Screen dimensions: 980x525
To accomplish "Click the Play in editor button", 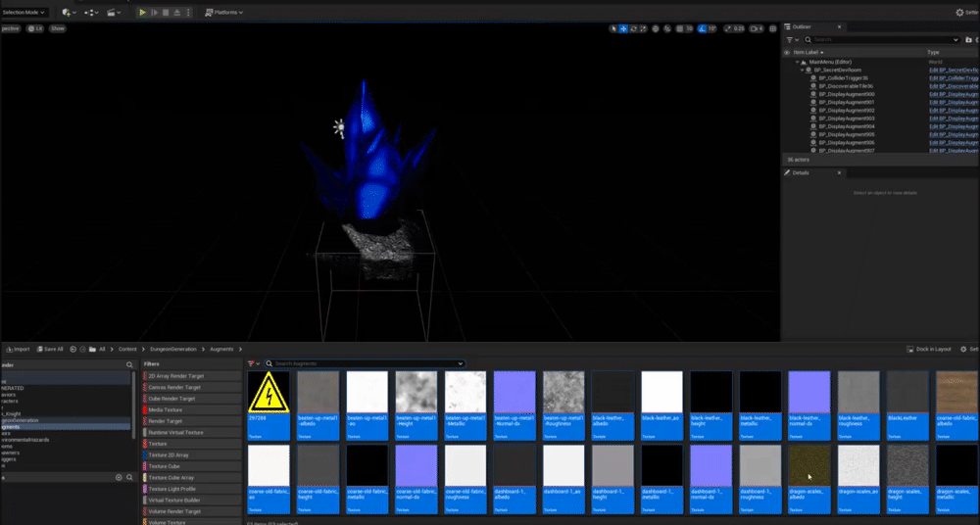I will [142, 13].
